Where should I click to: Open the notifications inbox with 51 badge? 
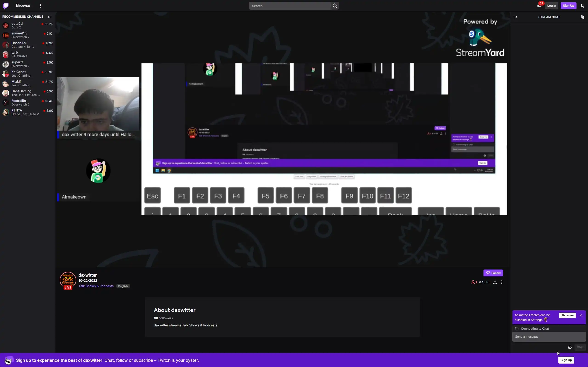539,6
